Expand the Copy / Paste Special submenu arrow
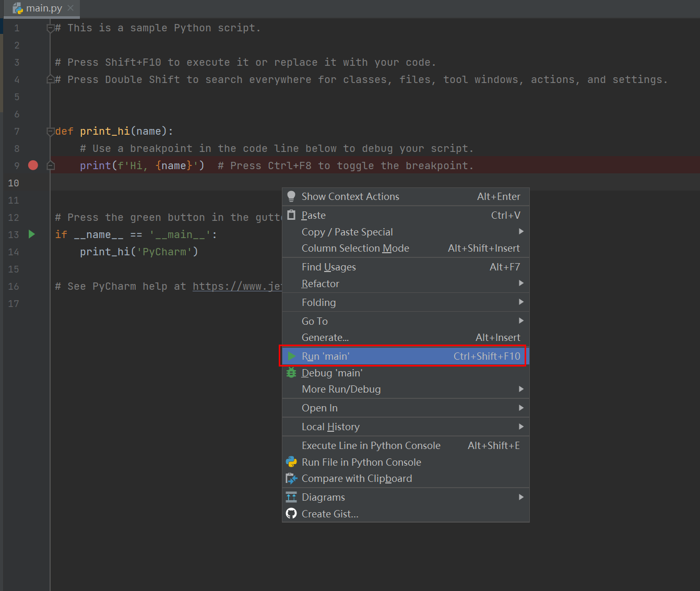 coord(520,232)
